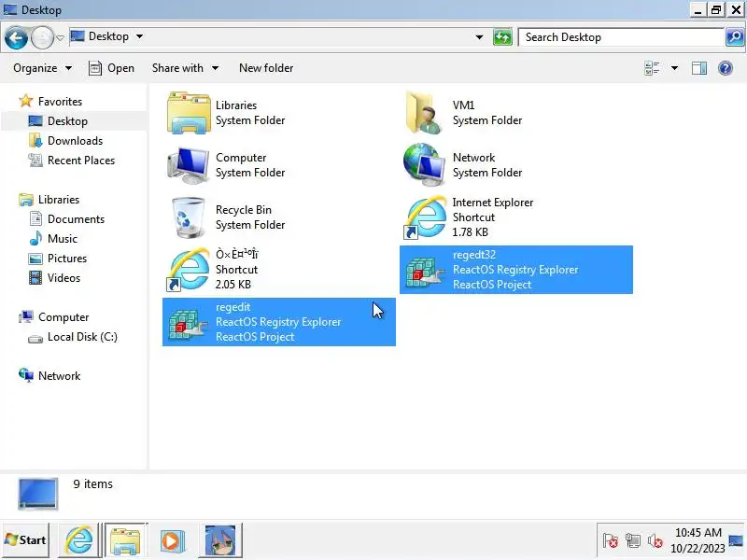Screen dimensions: 747x560
Task: Open Downloads in navigation pane
Action: pyautogui.click(x=65, y=141)
